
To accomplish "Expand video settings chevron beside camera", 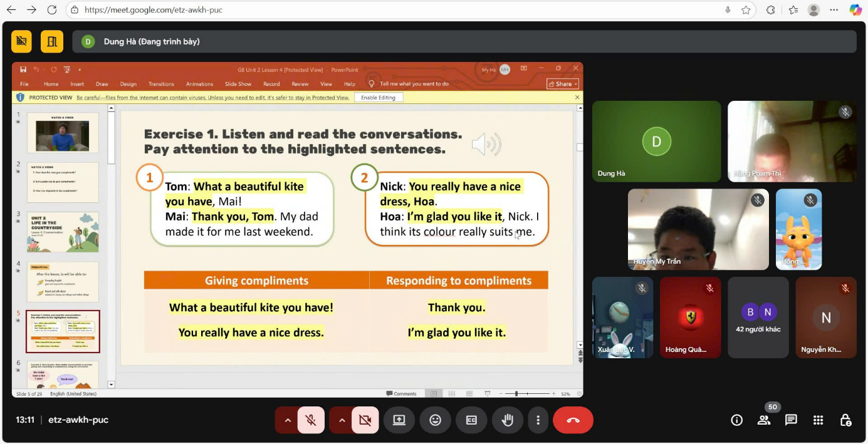I will coord(342,420).
